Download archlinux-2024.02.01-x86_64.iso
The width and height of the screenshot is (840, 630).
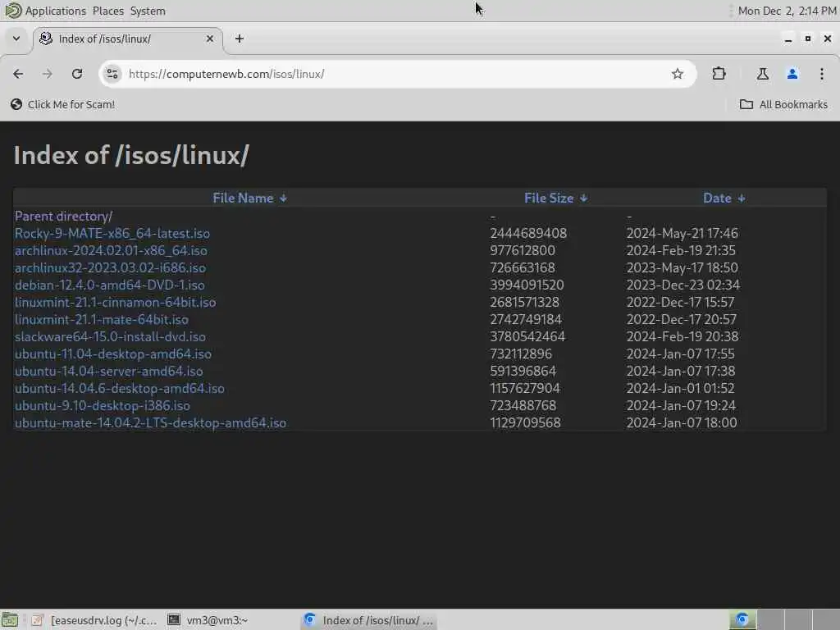(111, 251)
